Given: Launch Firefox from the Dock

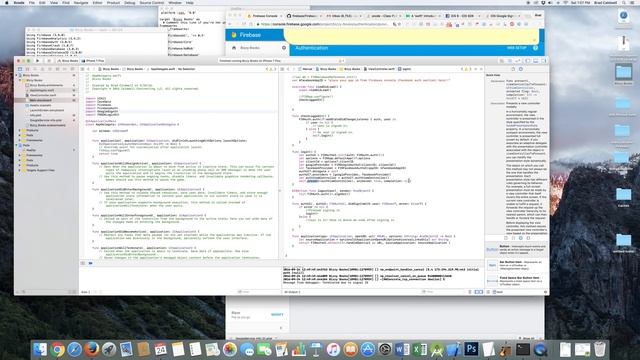Looking at the screenshot, I should point(91,349).
